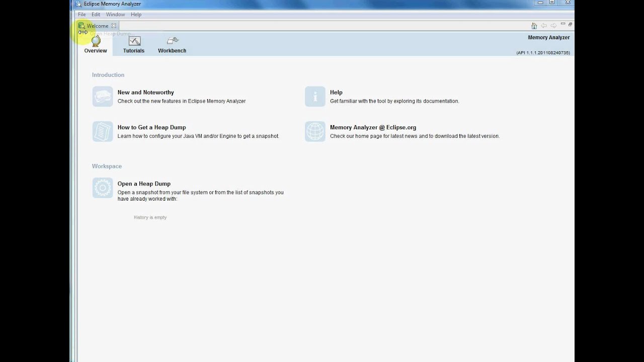This screenshot has height=362, width=644.
Task: Restore the Welcome view panel
Action: [x=570, y=24]
